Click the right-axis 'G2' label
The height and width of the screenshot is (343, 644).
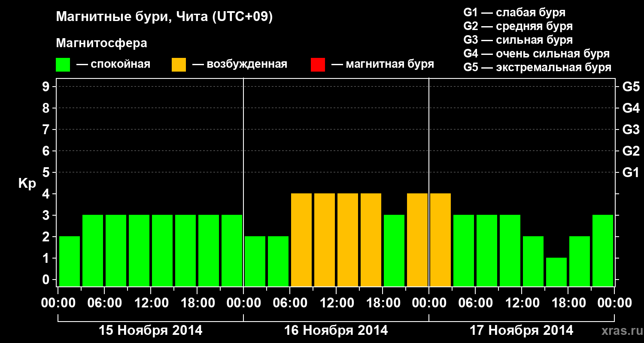[631, 151]
